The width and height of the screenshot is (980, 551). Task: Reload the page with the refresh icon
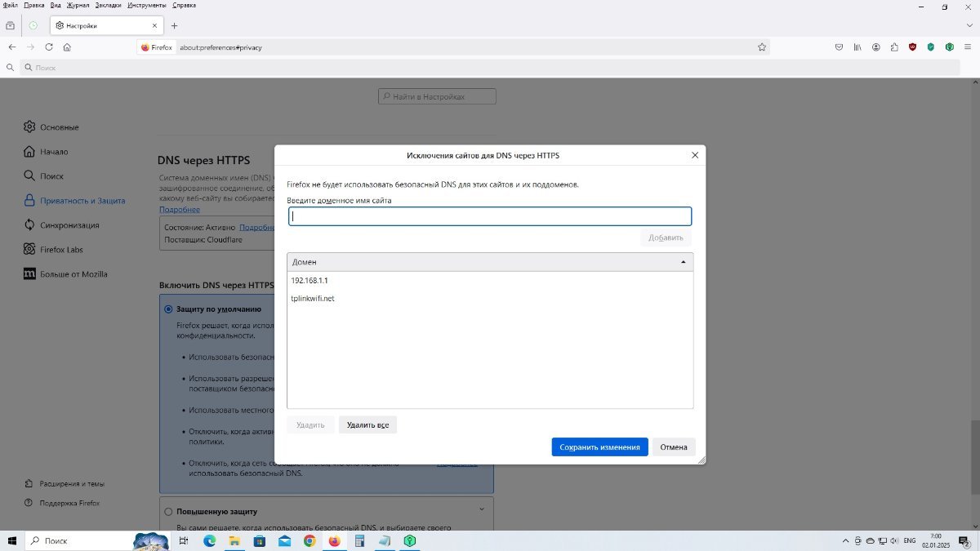pyautogui.click(x=49, y=47)
